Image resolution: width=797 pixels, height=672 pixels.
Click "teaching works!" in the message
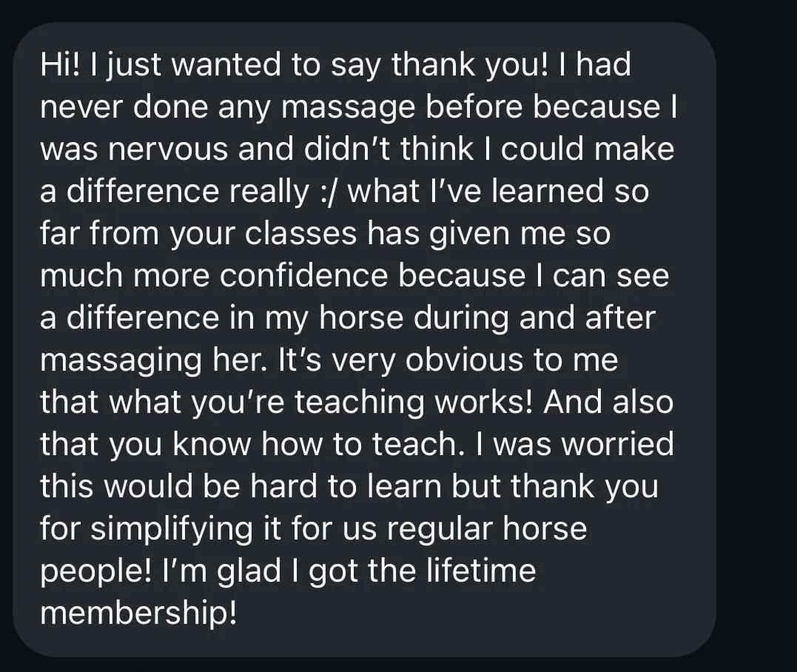coord(414,403)
